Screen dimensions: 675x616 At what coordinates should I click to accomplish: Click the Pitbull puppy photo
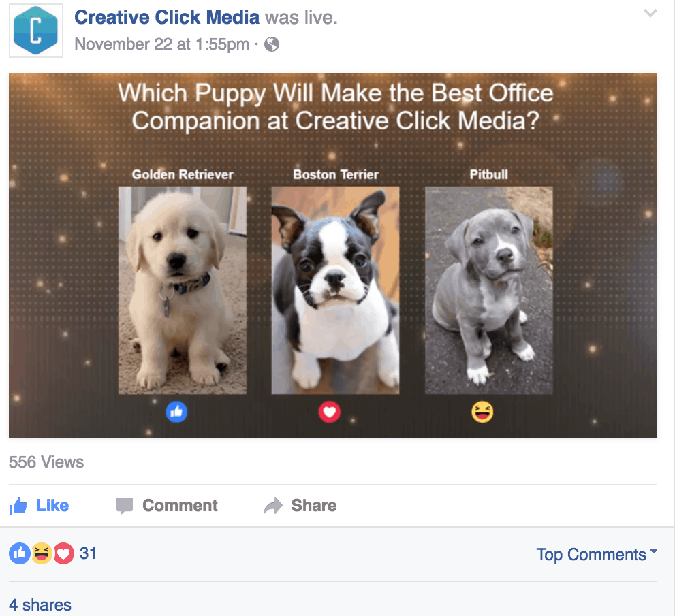[489, 291]
